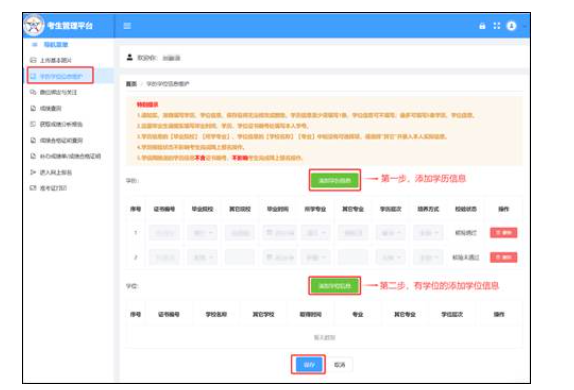Click 校验状态 value in education row 2
Image resolution: width=574 pixels, height=390 pixels.
pos(466,257)
